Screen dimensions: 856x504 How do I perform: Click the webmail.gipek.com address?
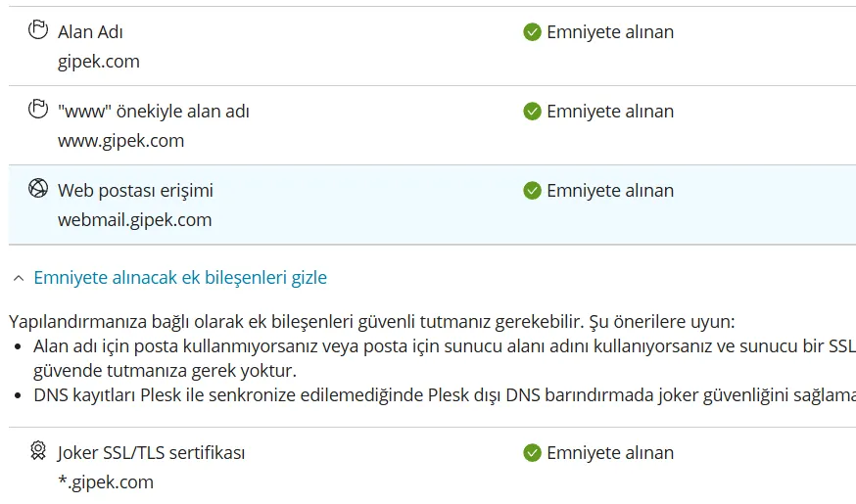coord(134,220)
